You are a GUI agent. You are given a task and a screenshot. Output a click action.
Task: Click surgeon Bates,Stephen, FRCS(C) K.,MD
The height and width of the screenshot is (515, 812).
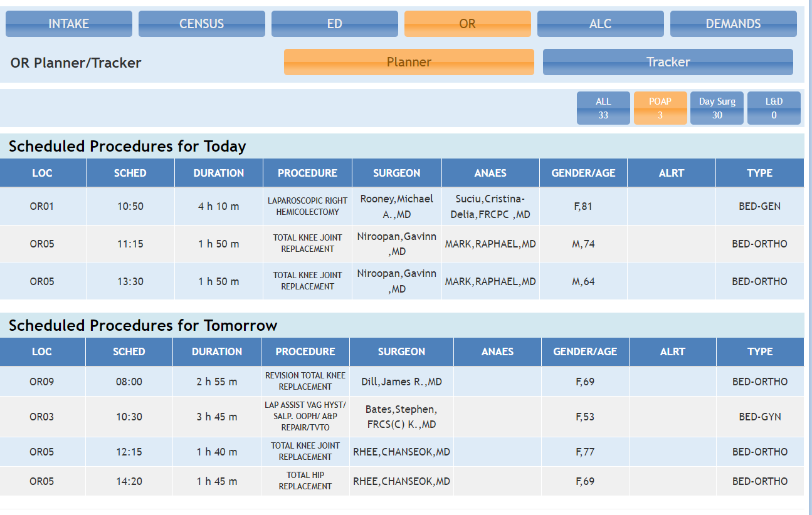[x=401, y=417]
